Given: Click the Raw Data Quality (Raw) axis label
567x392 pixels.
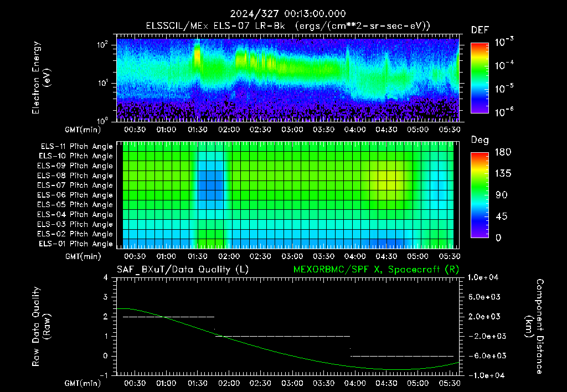Looking at the screenshot, I should [41, 327].
